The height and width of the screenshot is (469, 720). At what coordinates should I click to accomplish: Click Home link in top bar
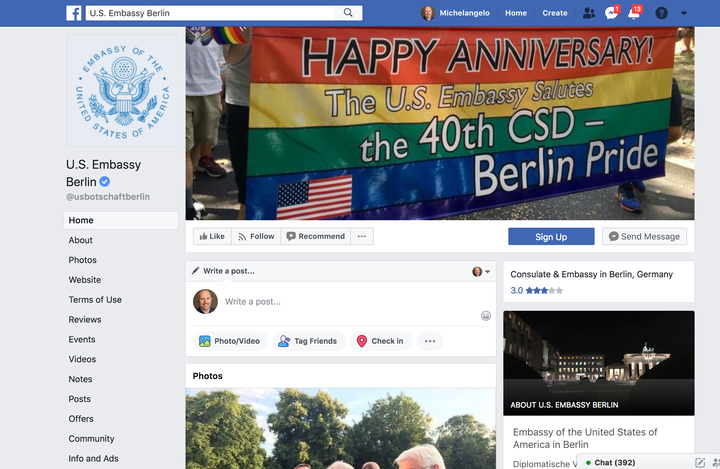(516, 13)
